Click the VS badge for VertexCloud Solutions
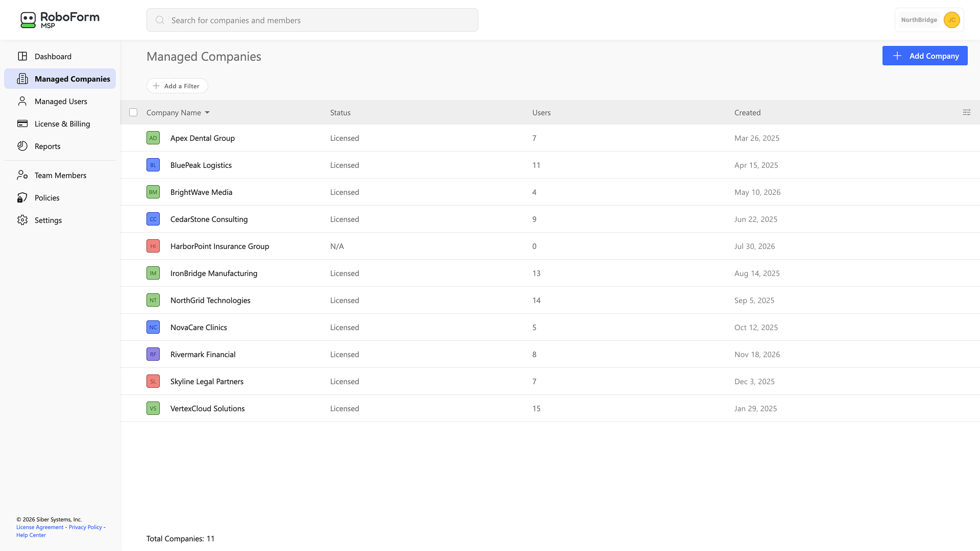Screen dimensions: 980x551 point(153,408)
